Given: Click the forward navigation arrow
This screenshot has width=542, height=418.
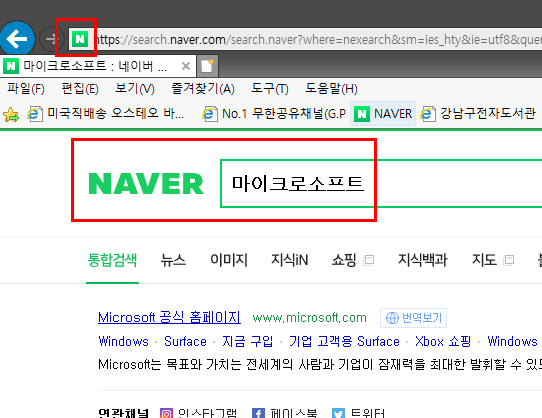Looking at the screenshot, I should click(52, 39).
